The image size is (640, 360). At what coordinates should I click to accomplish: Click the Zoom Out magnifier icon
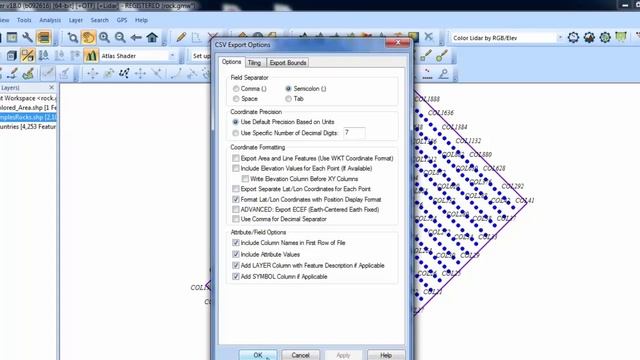[120, 38]
